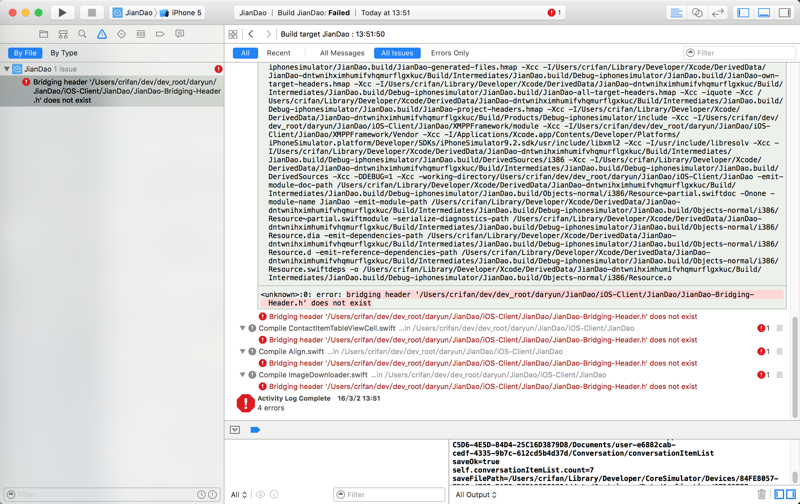The image size is (800, 504).
Task: Open the Breakpoint navigator
Action: [160, 34]
